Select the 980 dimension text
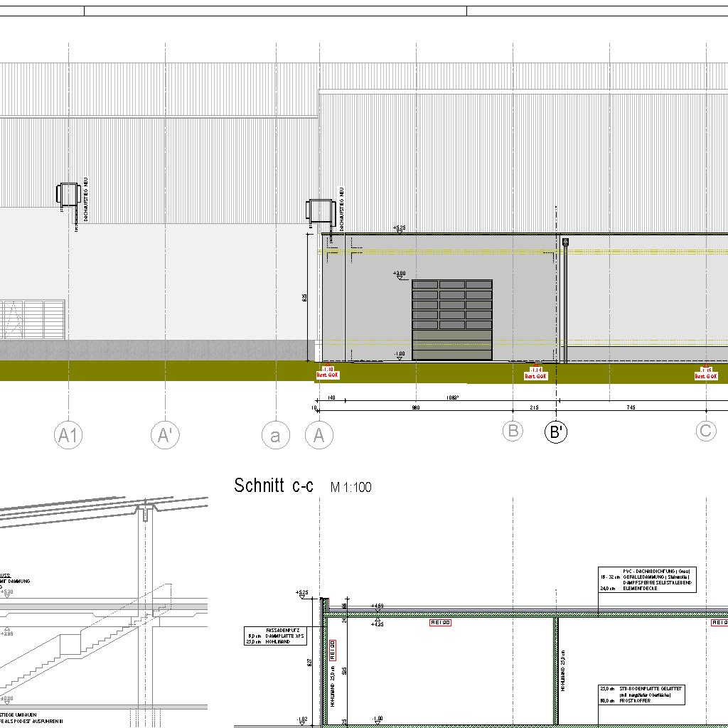728x728 pixels. (x=416, y=408)
